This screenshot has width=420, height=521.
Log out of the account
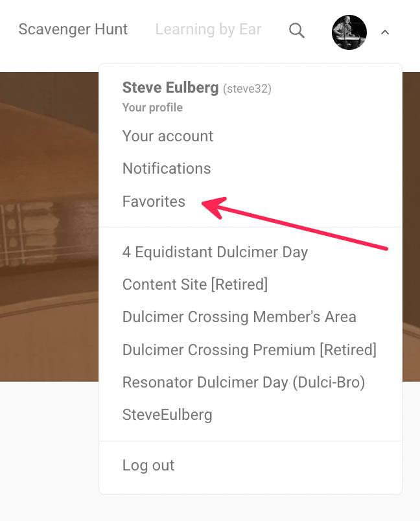[x=148, y=465]
